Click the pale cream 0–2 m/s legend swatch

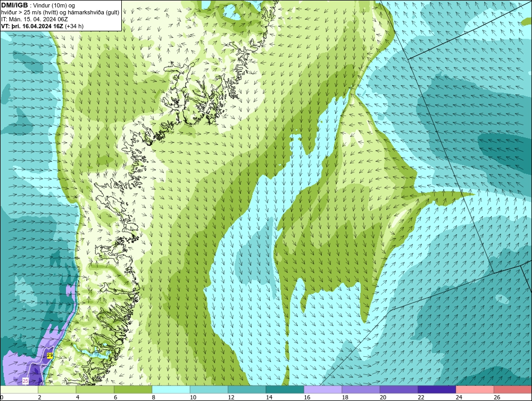19,389
